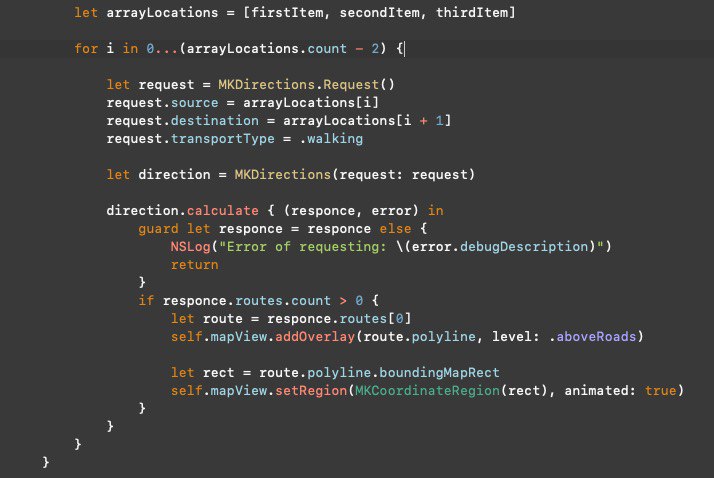Click the 'calculate' method call

tap(223, 211)
